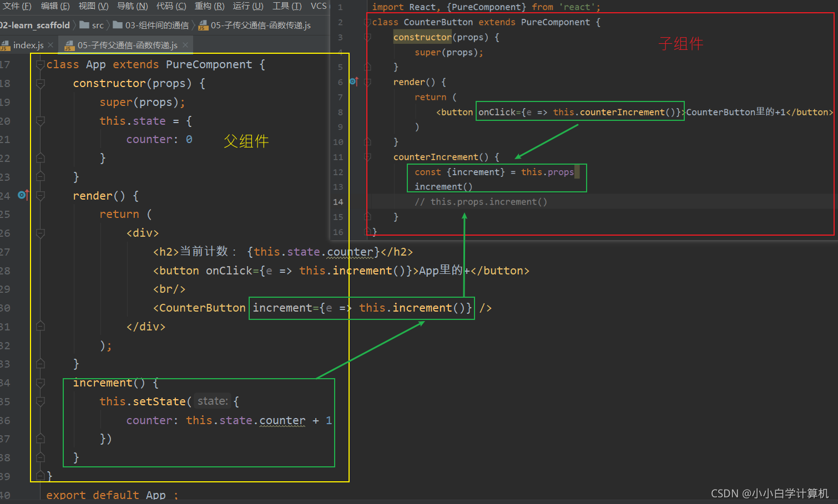Open the 导航 (N) menu

[x=132, y=6]
